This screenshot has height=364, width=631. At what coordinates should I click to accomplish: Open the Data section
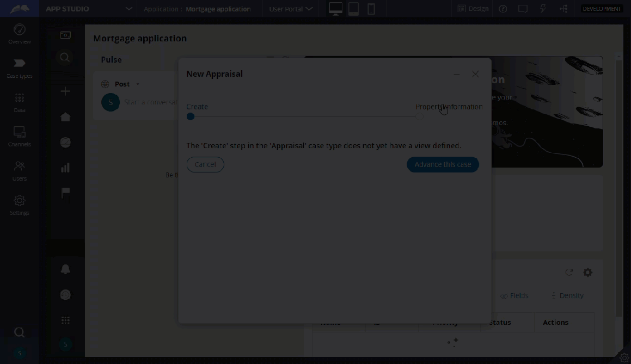coord(19,103)
